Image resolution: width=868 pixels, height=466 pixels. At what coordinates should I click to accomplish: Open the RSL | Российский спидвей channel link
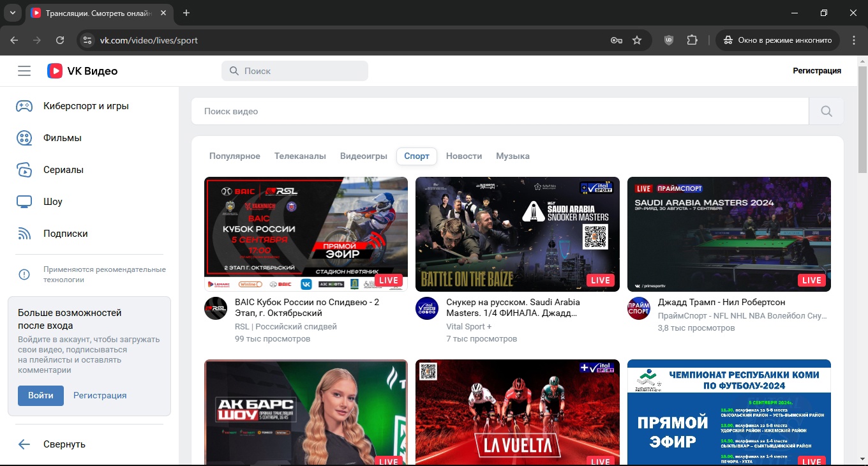point(286,327)
